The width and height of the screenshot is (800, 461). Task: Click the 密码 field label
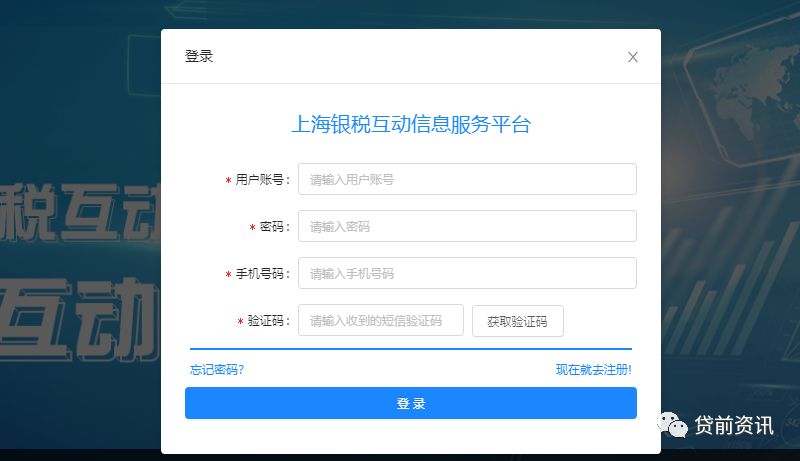(274, 226)
